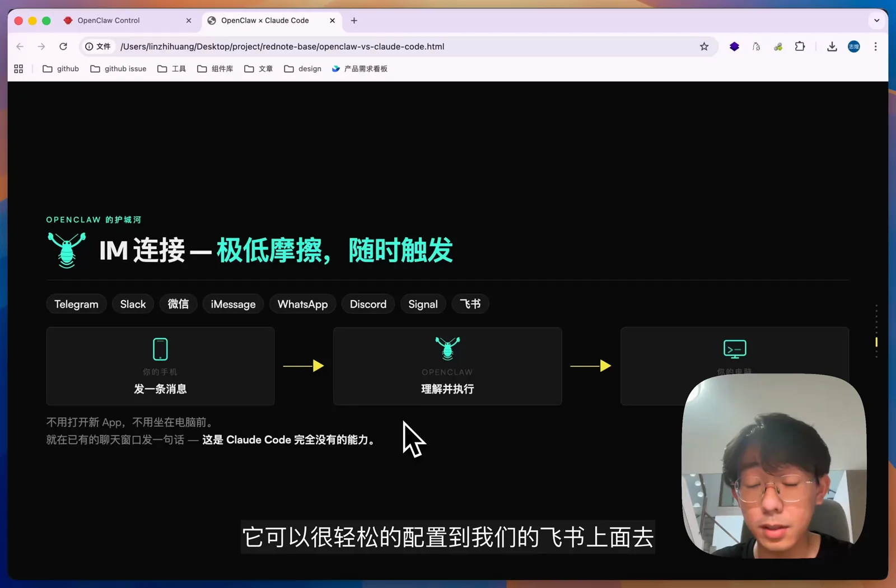Show browser downloads
Image resolution: width=896 pixels, height=588 pixels.
click(x=832, y=46)
